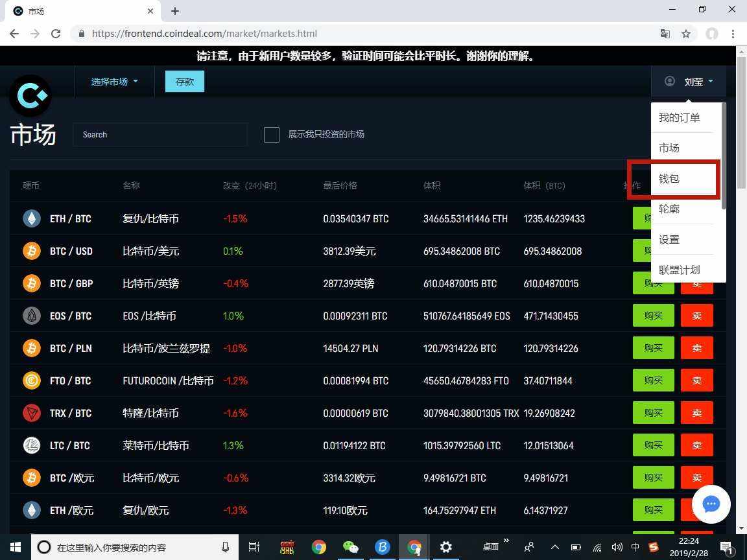This screenshot has width=747, height=560.
Task: Click 卖 for FTO / BTC
Action: tap(697, 380)
